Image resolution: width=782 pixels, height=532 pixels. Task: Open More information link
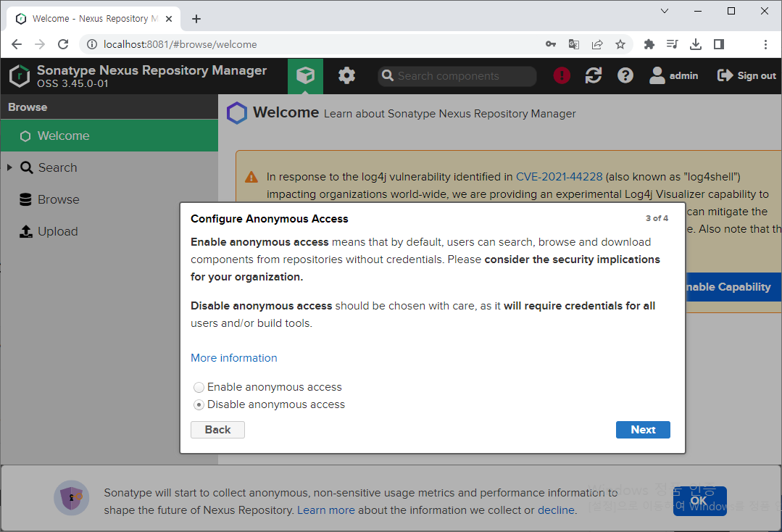[x=234, y=358]
